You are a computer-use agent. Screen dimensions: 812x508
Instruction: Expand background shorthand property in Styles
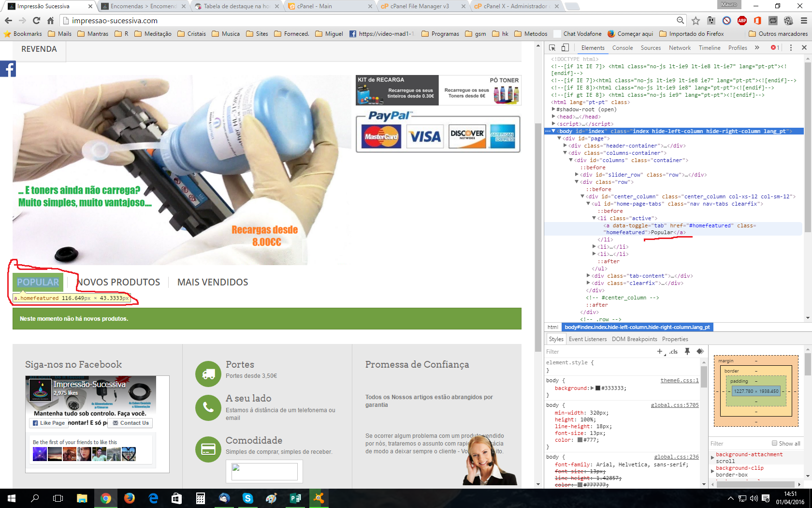tap(593, 388)
